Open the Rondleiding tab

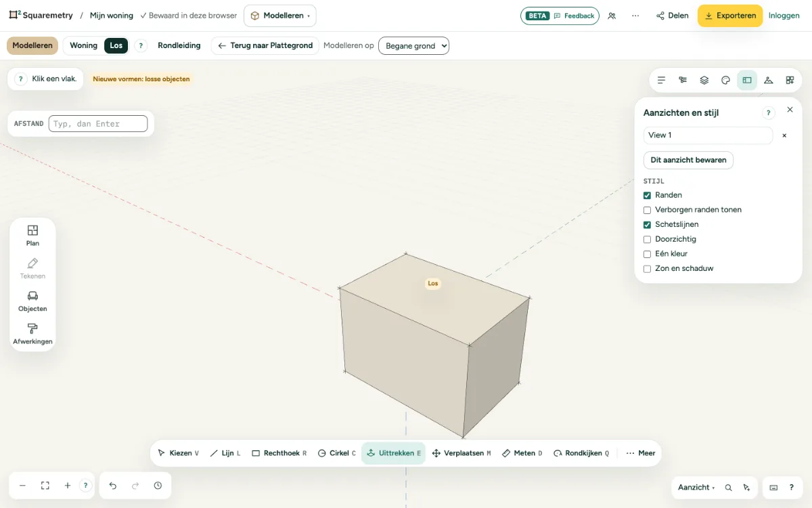click(x=179, y=45)
